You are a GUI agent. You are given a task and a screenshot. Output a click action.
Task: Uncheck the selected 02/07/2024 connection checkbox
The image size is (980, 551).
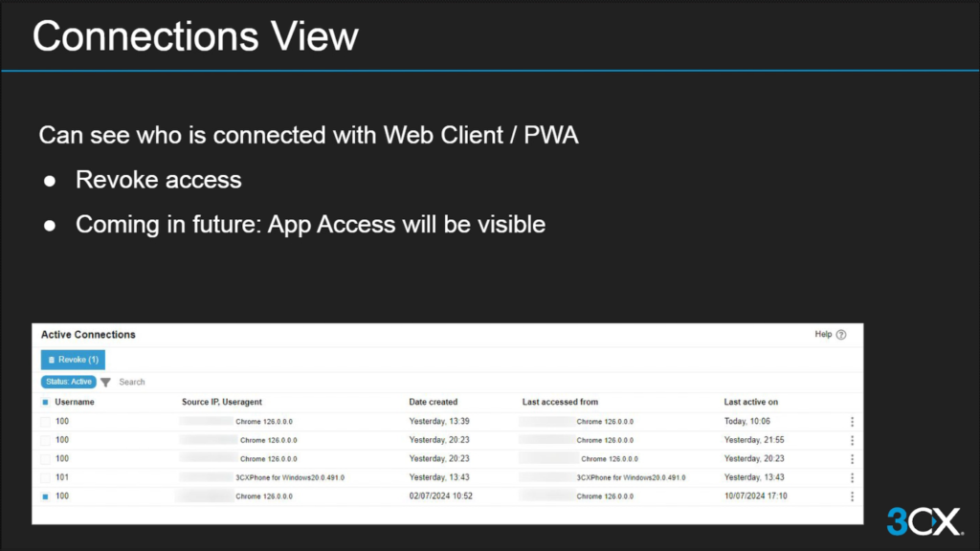coord(45,496)
